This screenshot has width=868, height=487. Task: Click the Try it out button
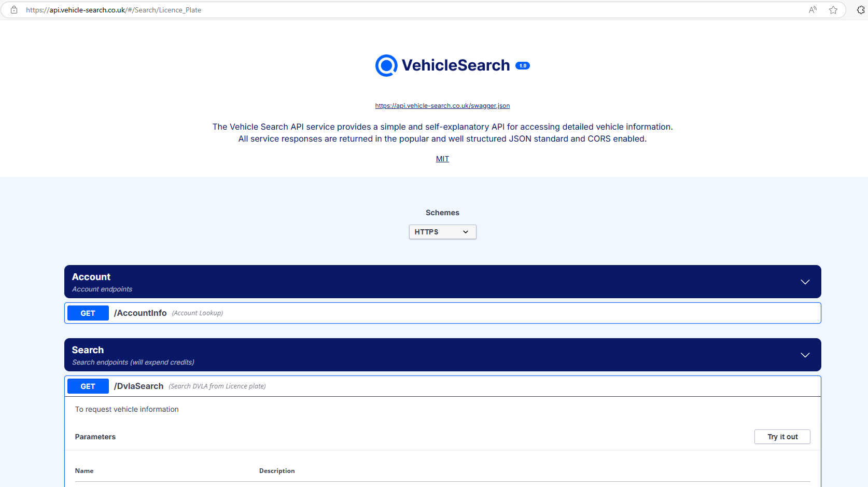782,436
